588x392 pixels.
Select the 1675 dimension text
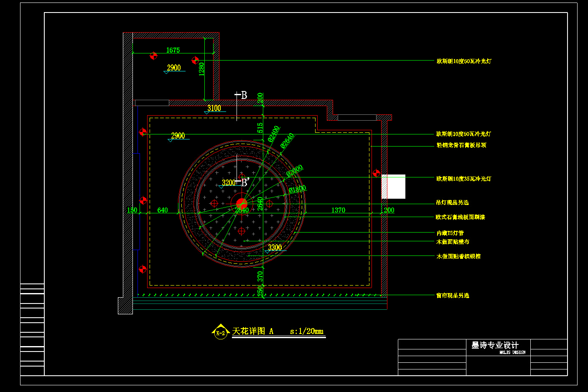point(173,50)
